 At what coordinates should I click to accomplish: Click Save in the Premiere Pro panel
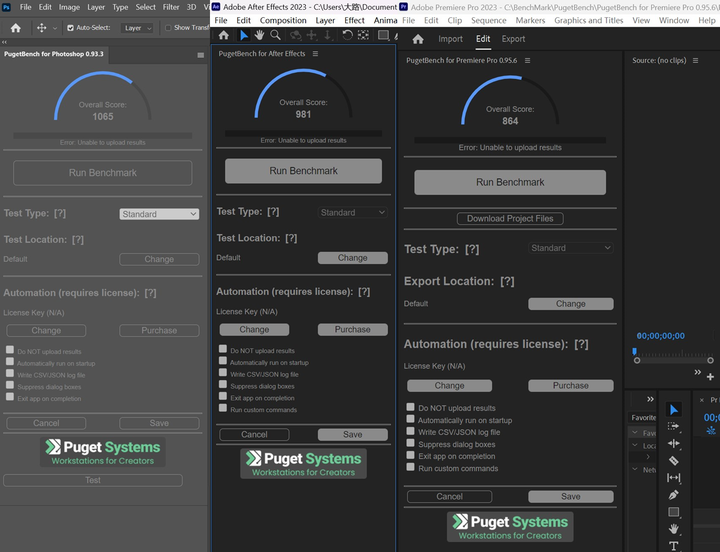click(x=571, y=496)
